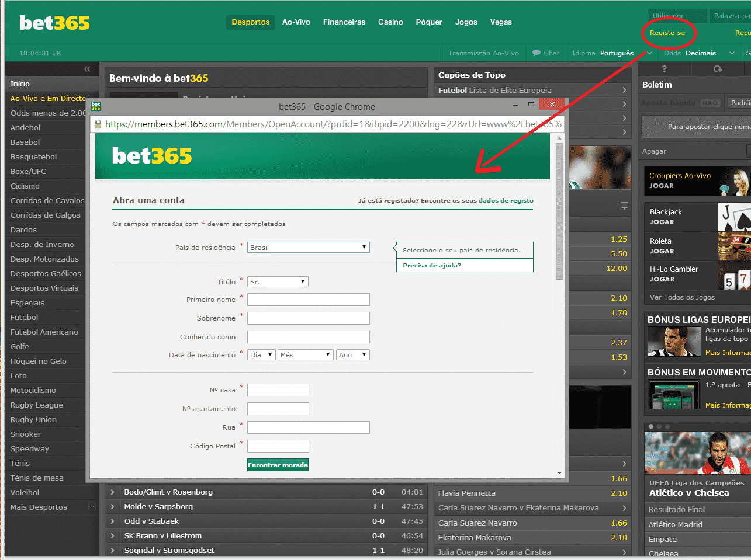Open the País de residência dropdown
This screenshot has height=560, width=751.
coord(308,248)
